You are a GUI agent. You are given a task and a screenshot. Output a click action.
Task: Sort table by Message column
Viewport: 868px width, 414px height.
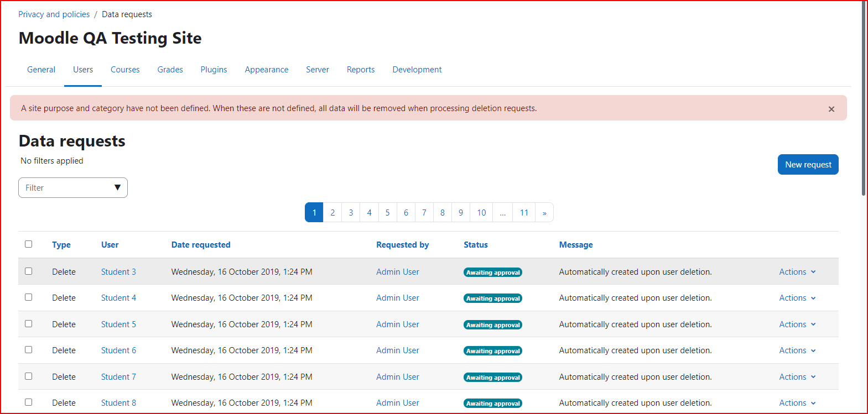(x=576, y=245)
